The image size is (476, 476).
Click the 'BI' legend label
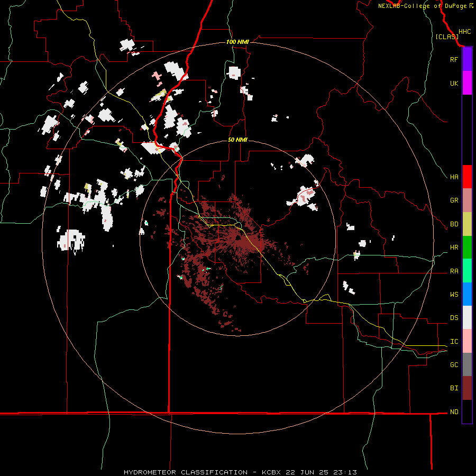coord(454,388)
